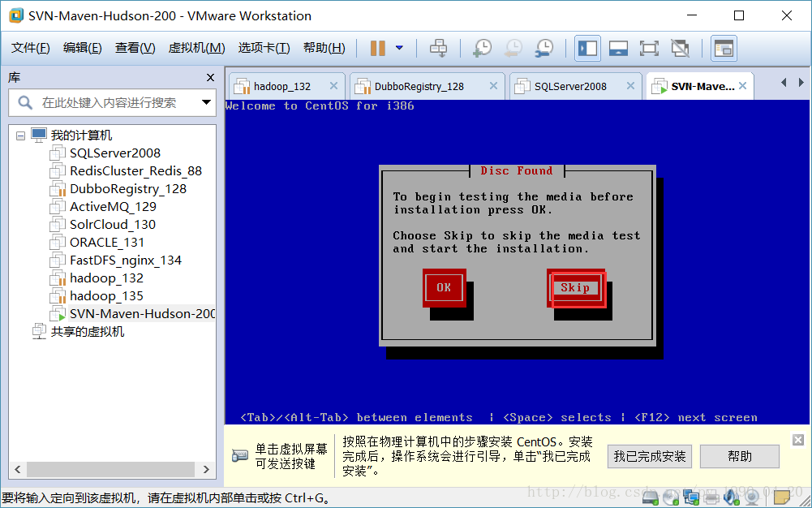Toggle the library sidebar view icon
812x508 pixels.
[588, 49]
